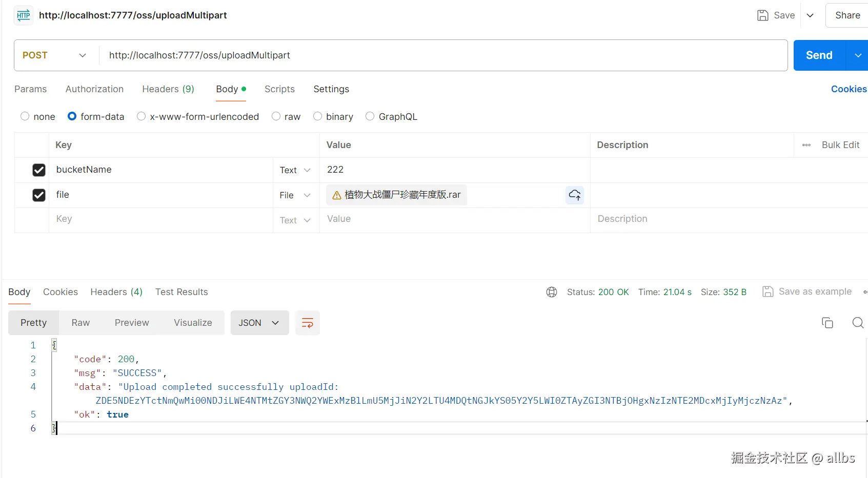Image resolution: width=868 pixels, height=478 pixels.
Task: Click the Save button
Action: pyautogui.click(x=776, y=15)
